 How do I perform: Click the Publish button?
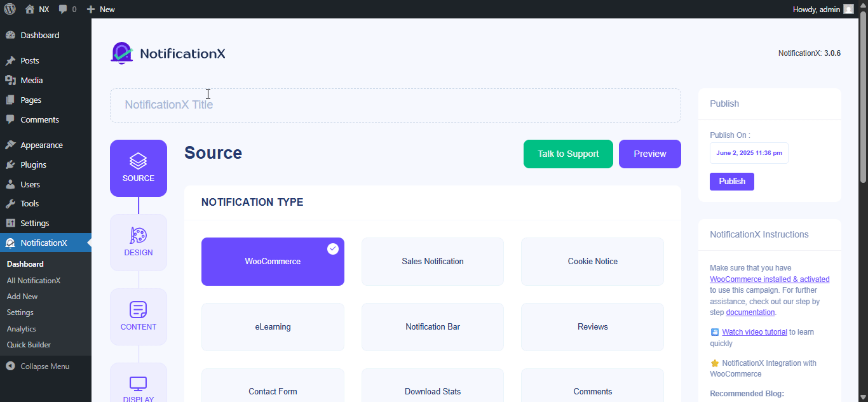pyautogui.click(x=732, y=182)
